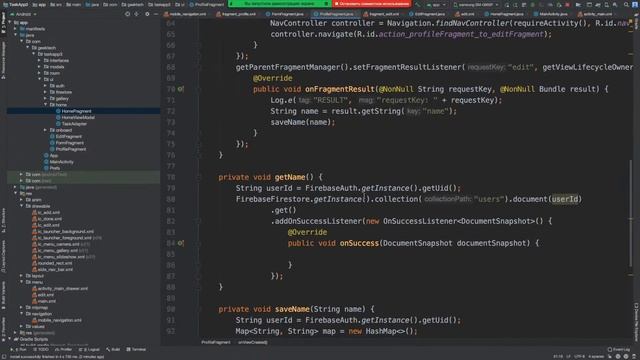
Task: Click override gutter icon on onSuccess line
Action: click(x=180, y=243)
